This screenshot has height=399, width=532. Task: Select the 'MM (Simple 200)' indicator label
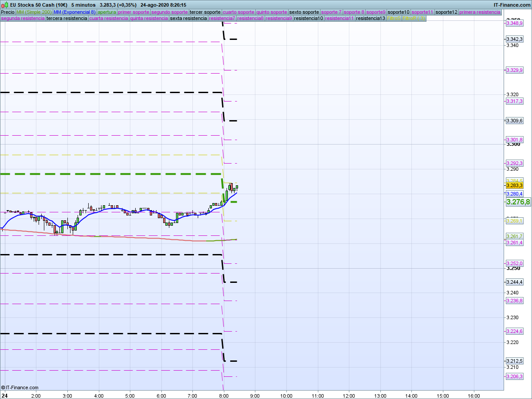coord(34,12)
